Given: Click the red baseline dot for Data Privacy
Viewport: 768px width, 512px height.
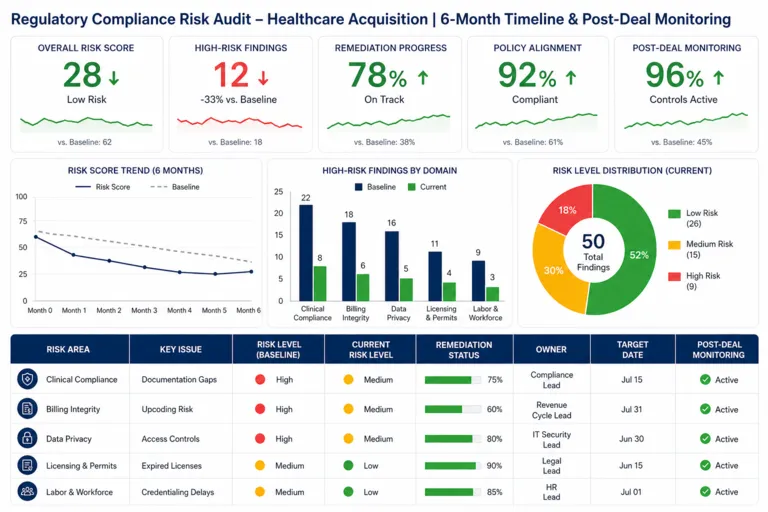Looking at the screenshot, I should [x=260, y=439].
